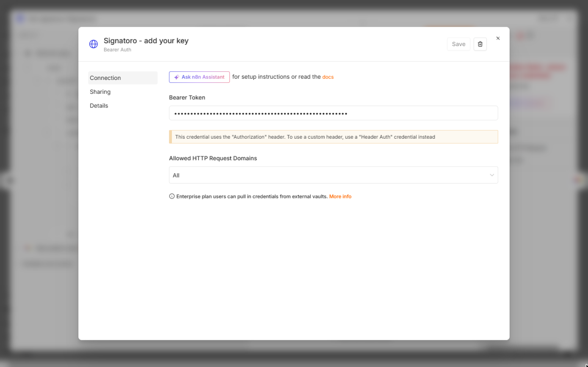Close the credential dialog with the X
Viewport: 588px width, 367px height.
pos(498,38)
